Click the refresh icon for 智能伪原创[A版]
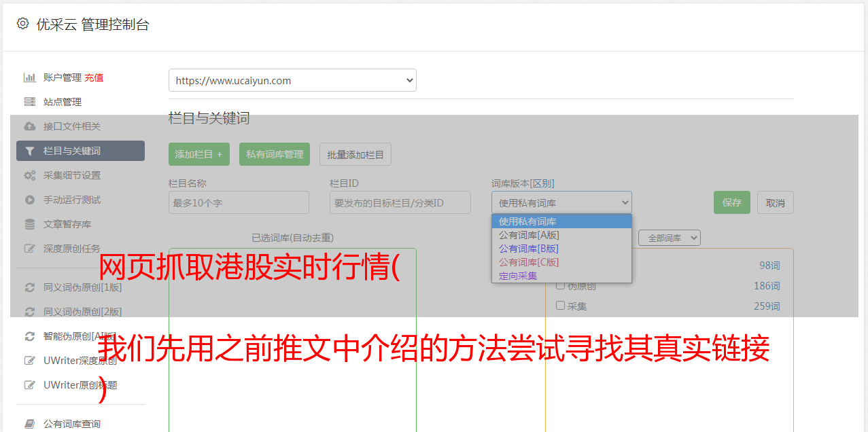The width and height of the screenshot is (868, 432). 30,336
